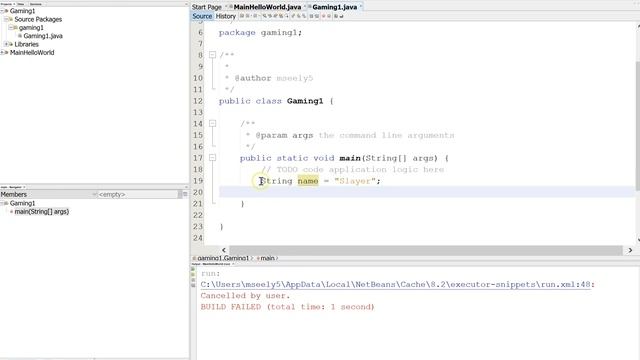
Task: Collapse the comment fold at line 14
Action: click(x=212, y=123)
